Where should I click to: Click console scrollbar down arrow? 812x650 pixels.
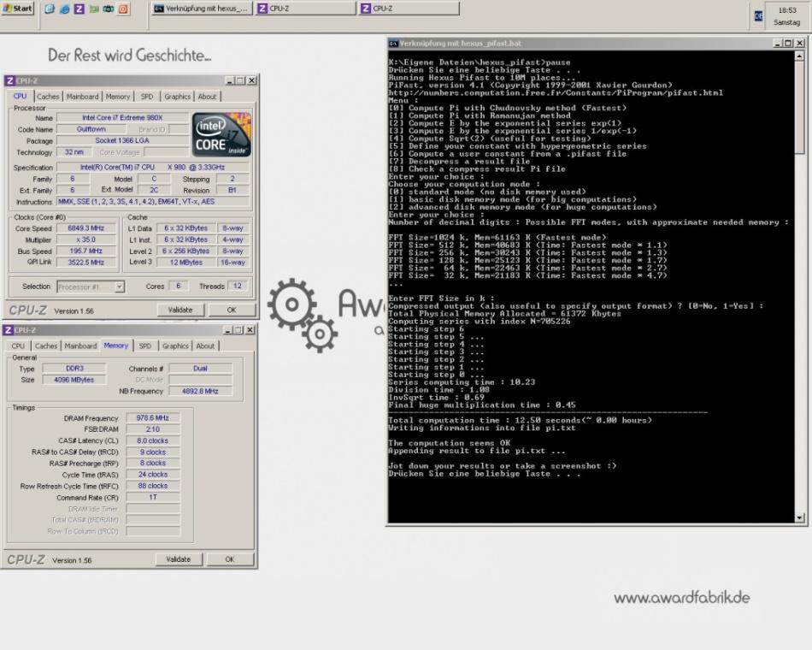(x=799, y=517)
